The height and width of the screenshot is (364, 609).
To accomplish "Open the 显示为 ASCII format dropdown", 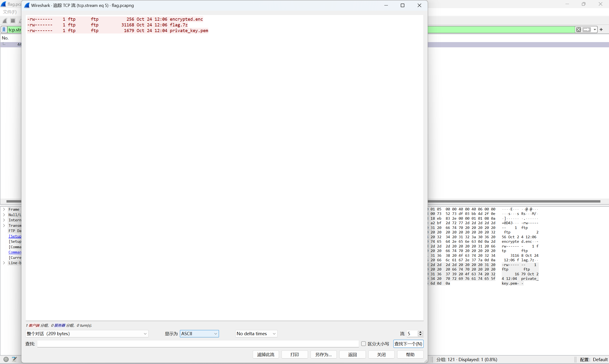I will [199, 334].
